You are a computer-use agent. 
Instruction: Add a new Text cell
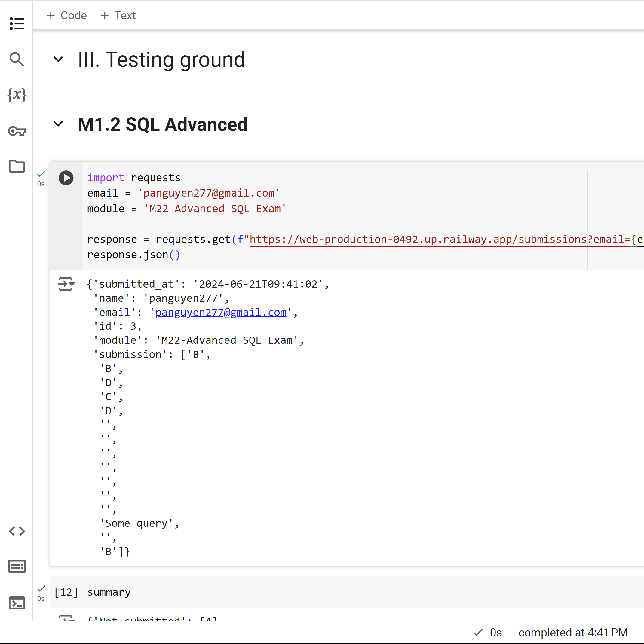click(x=118, y=15)
